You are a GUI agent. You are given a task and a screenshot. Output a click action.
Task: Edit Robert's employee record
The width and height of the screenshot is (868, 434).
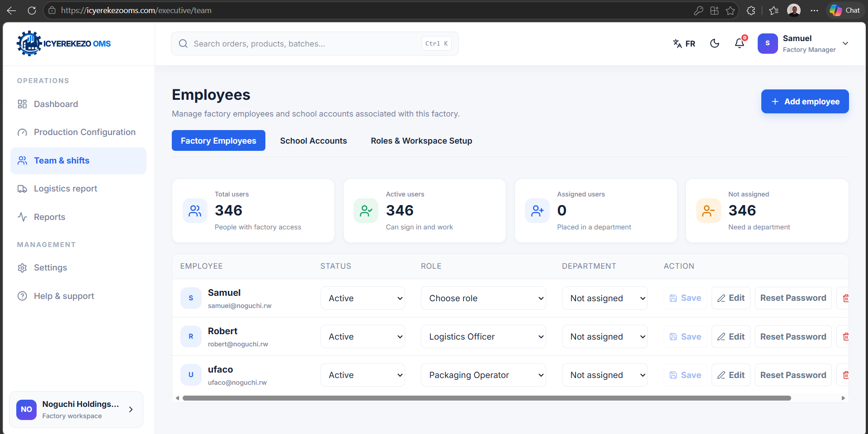point(731,336)
